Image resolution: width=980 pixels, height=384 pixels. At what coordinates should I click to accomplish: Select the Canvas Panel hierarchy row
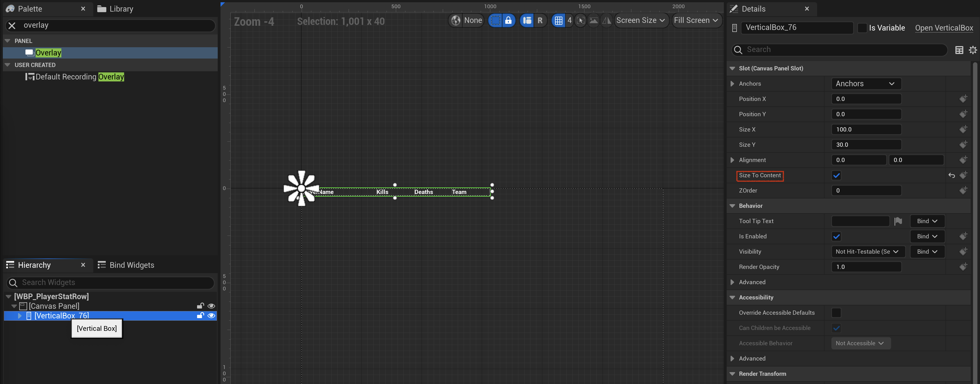click(110, 306)
